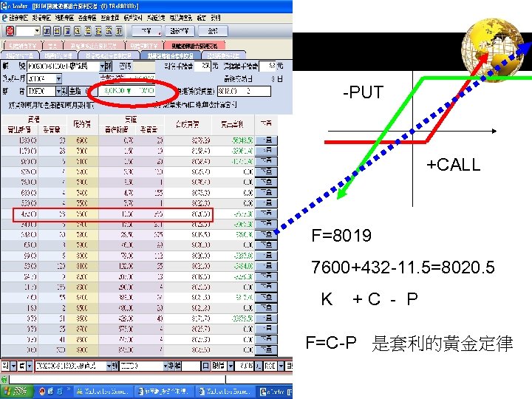Click the input field showing 8018.00
This screenshot has height=399, width=532.
[x=244, y=92]
